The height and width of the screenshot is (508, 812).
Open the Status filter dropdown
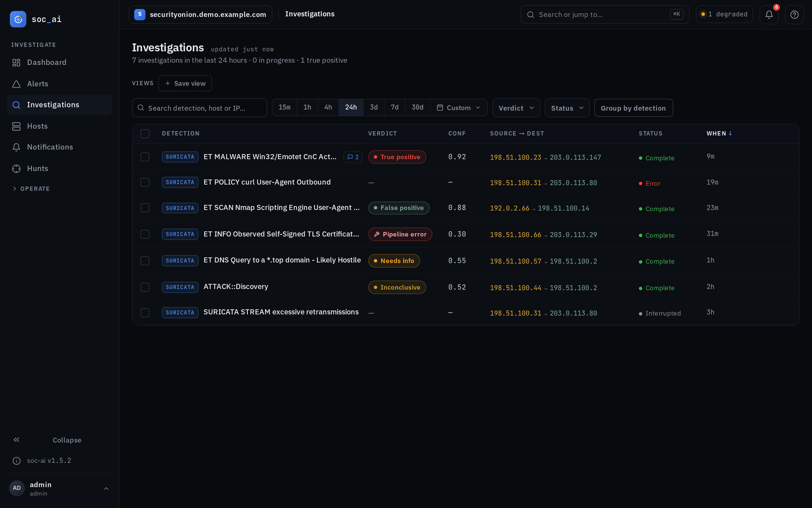point(567,108)
